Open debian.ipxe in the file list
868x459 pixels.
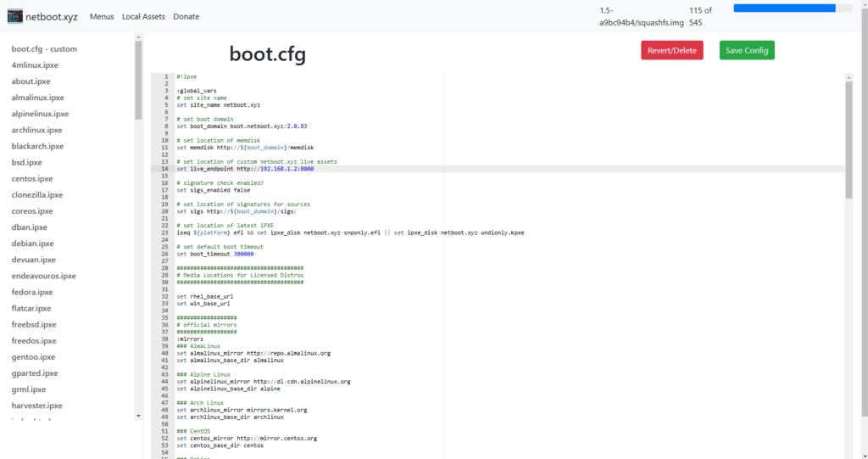pos(33,243)
